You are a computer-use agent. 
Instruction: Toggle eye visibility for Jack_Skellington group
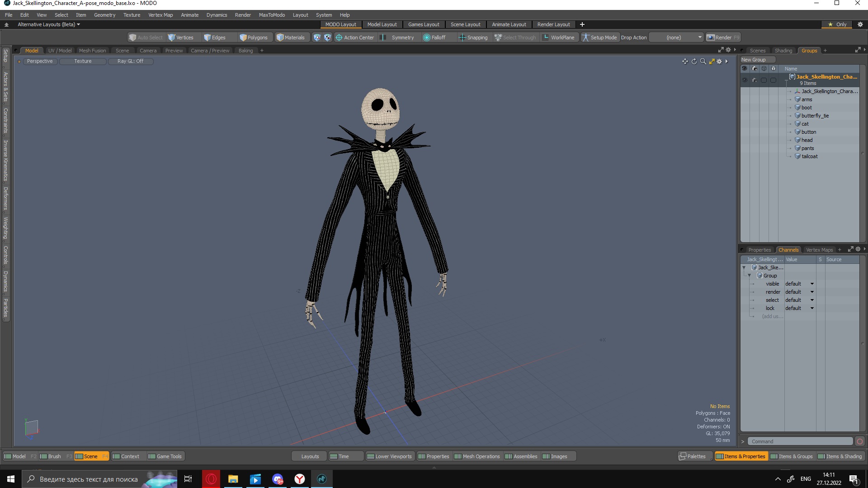[x=745, y=80]
